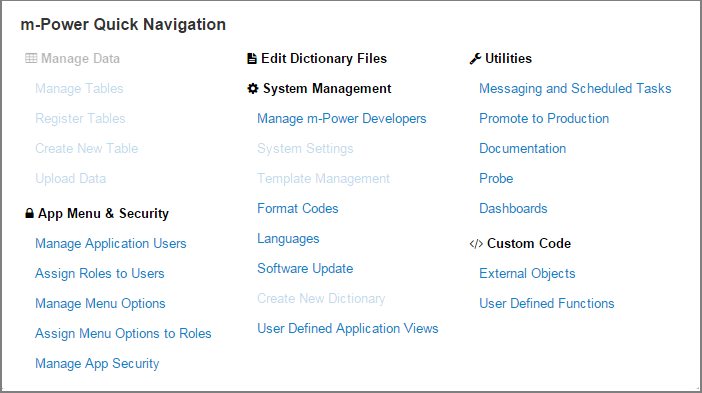Open User Defined Functions
Screen dimensions: 702x393
tap(547, 303)
